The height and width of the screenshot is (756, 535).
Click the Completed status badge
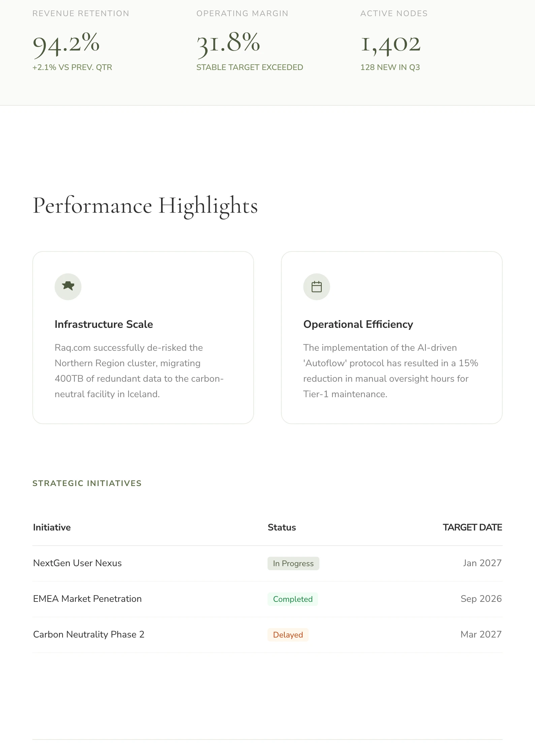click(x=292, y=599)
